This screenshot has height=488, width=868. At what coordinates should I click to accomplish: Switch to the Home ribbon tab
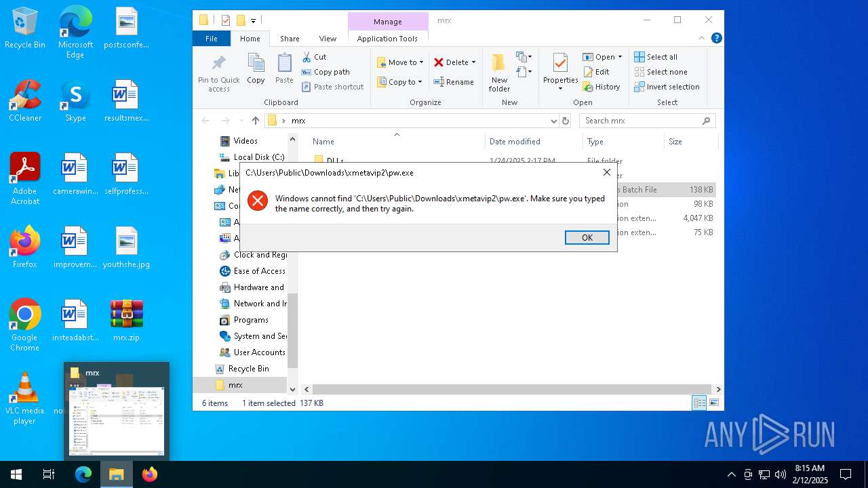click(x=250, y=39)
